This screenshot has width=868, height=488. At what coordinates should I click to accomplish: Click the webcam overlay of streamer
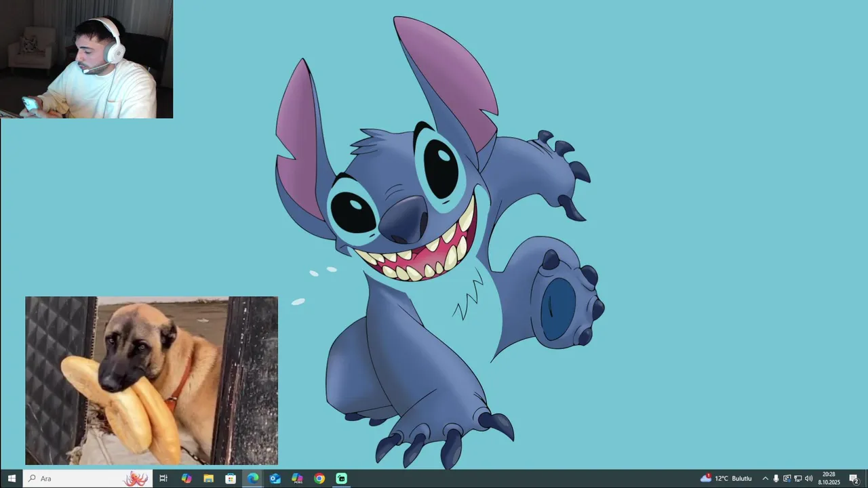click(87, 59)
